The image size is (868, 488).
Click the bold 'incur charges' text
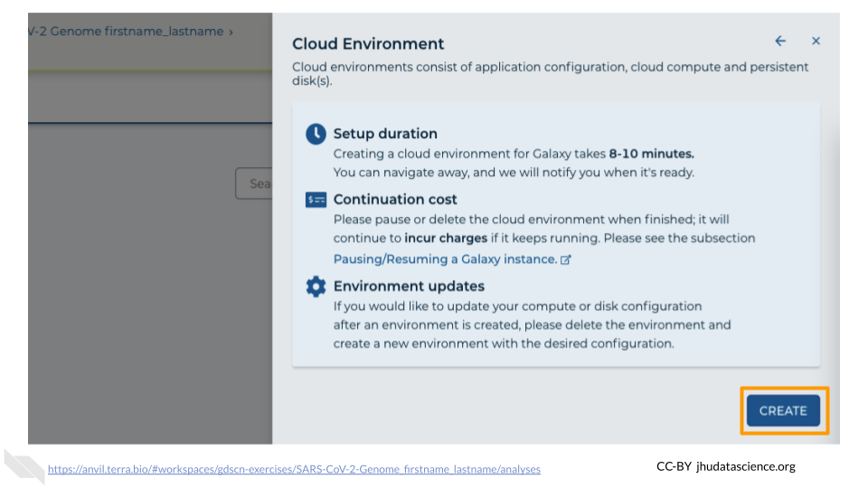(x=446, y=239)
